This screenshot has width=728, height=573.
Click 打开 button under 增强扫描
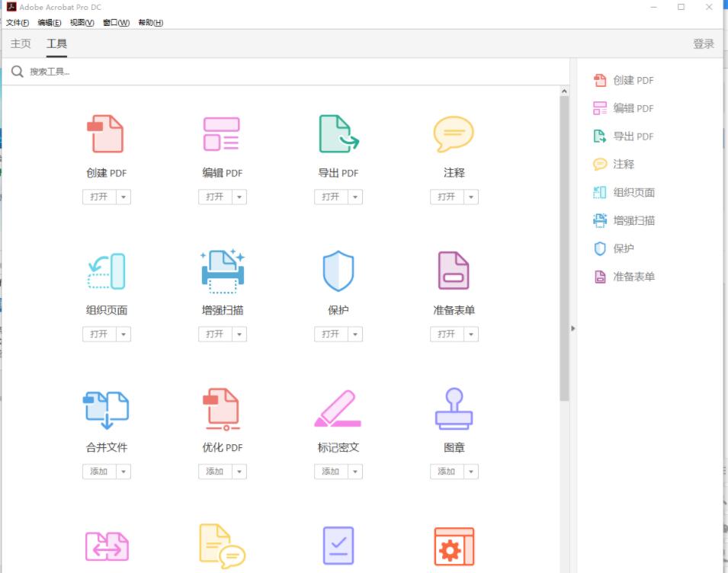tap(215, 334)
